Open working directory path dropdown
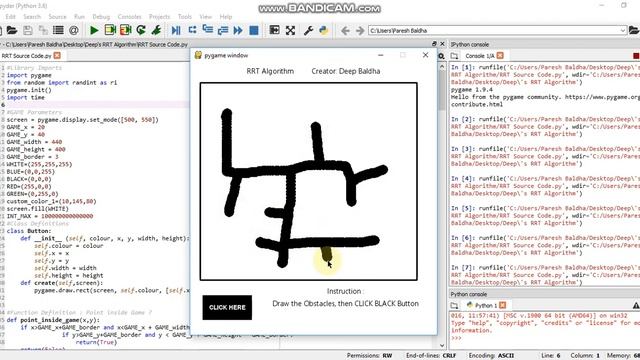 coord(622,31)
